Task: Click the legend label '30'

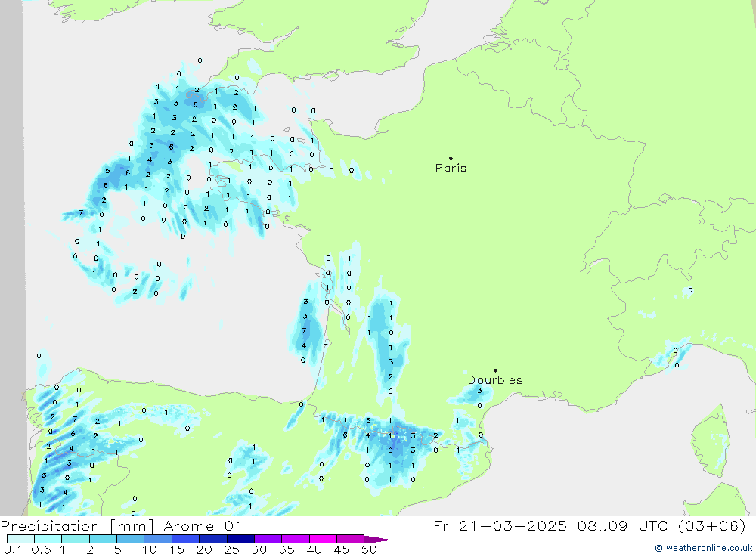Action: click(259, 549)
